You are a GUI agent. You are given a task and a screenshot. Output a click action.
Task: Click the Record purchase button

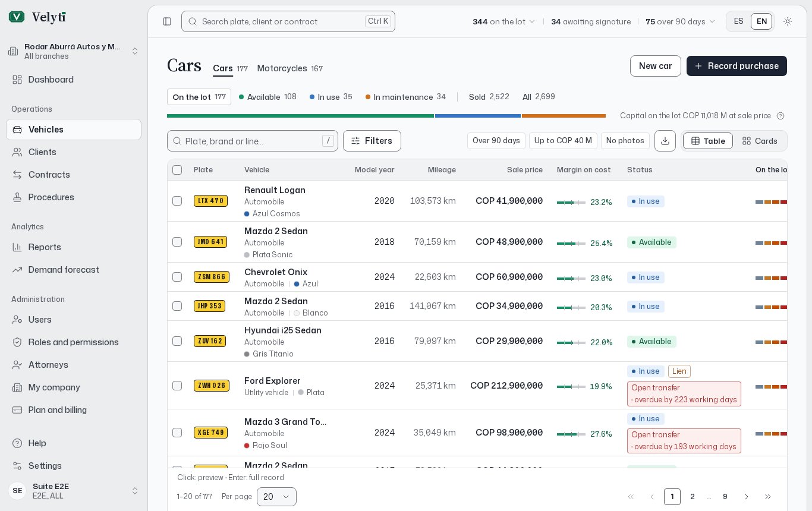click(737, 66)
